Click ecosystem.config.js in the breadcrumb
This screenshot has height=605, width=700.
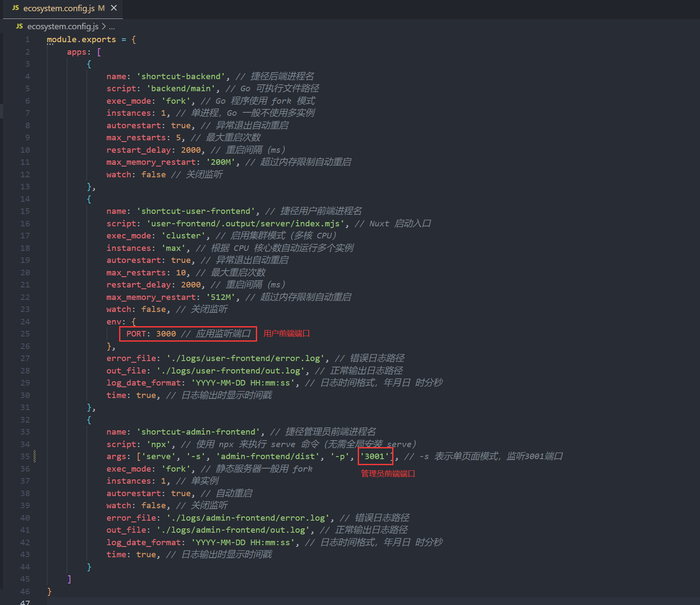click(63, 27)
